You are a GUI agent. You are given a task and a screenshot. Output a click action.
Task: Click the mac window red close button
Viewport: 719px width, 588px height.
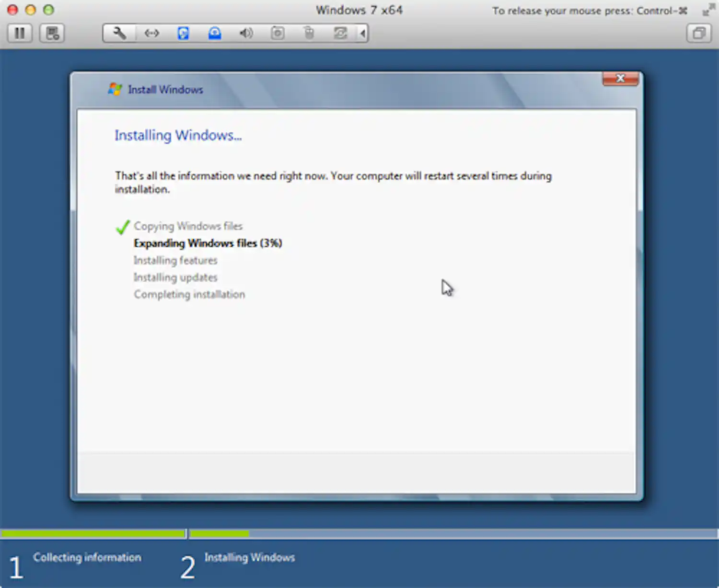(x=12, y=10)
